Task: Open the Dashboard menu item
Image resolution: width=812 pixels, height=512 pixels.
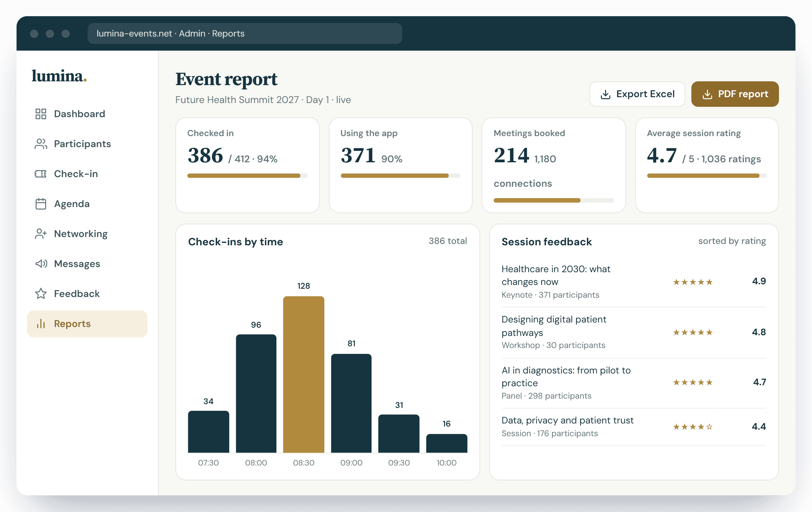Action: point(87,114)
